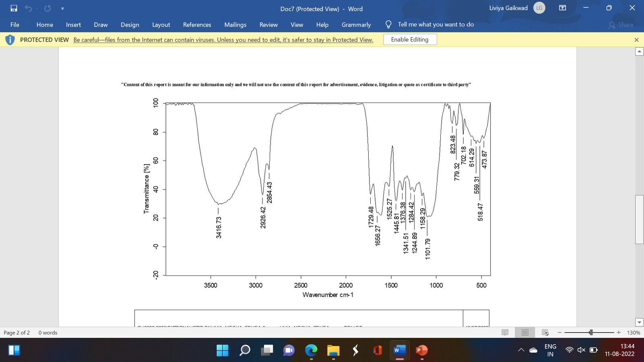Click the Save icon in title bar

(x=14, y=8)
